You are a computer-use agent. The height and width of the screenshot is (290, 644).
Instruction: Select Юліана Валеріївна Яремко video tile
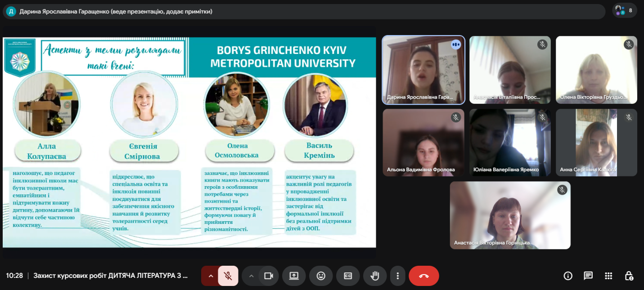(510, 143)
